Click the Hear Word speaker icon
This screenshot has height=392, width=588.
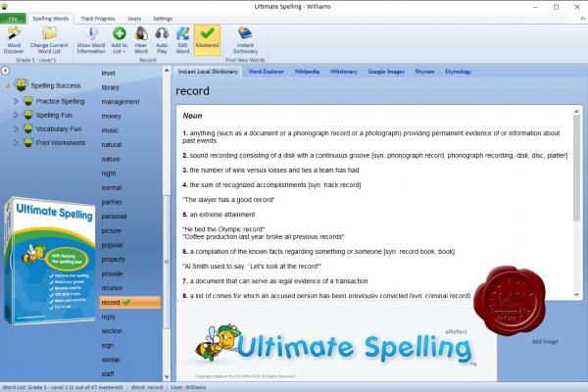141,33
